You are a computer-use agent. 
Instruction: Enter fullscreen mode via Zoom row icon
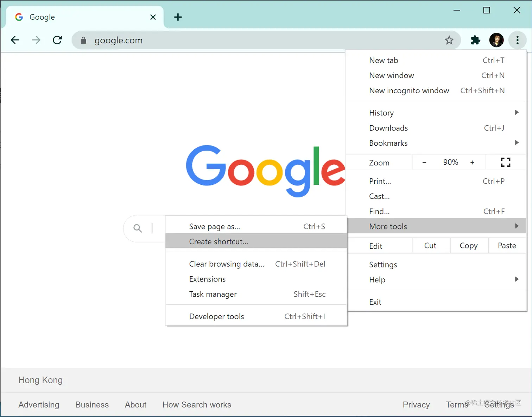coord(506,162)
